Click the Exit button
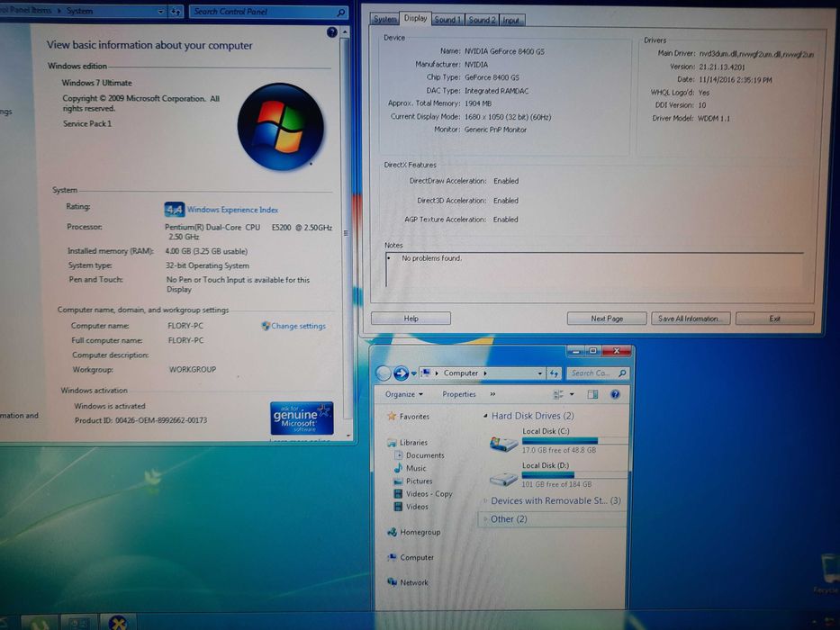840x630 pixels. (x=774, y=319)
